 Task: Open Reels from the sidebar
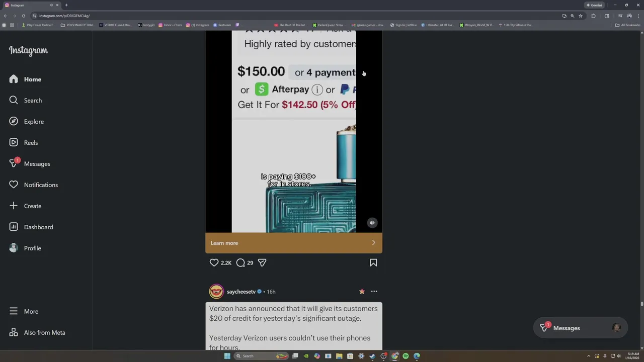point(23,143)
